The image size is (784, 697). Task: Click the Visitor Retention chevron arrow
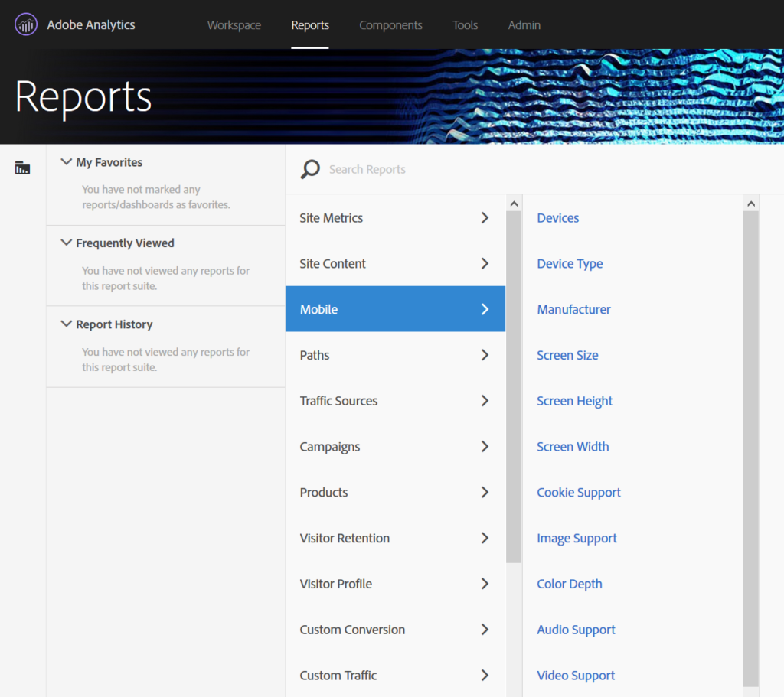485,539
